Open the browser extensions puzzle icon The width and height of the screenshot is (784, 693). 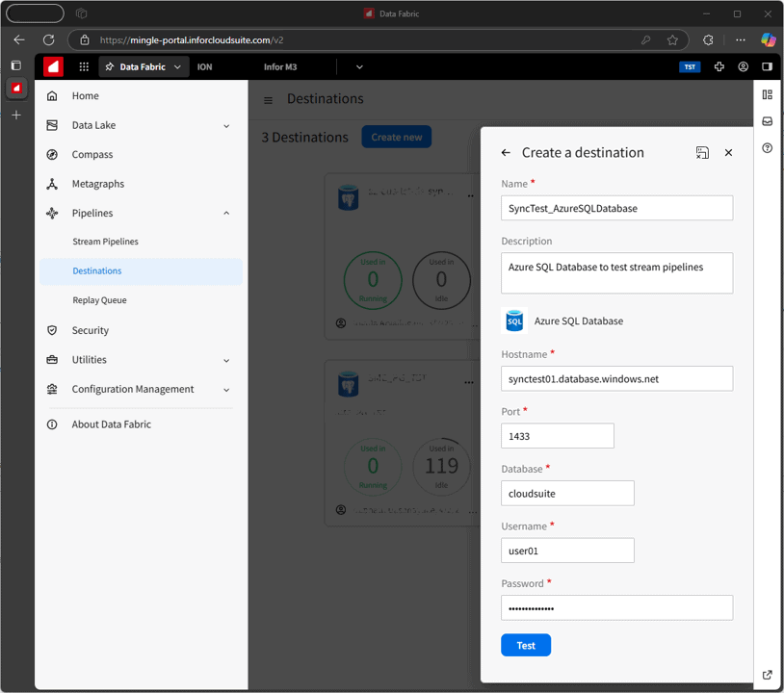[x=708, y=40]
